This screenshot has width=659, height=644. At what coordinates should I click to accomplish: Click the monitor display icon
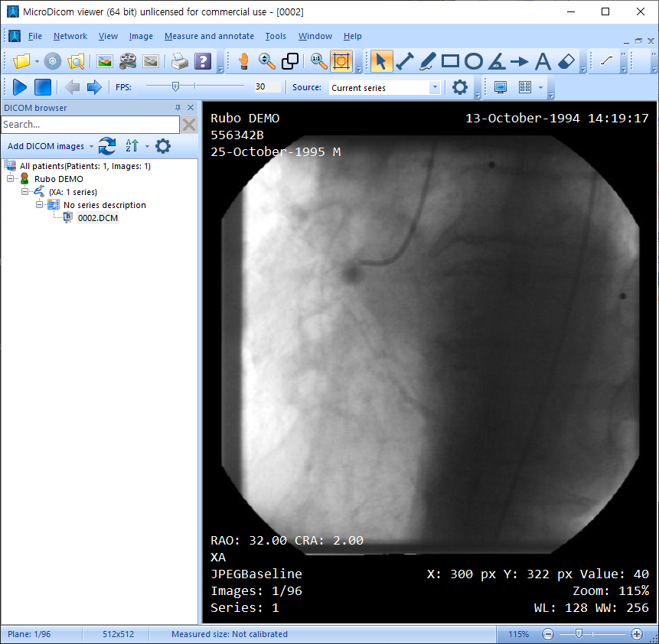point(500,87)
